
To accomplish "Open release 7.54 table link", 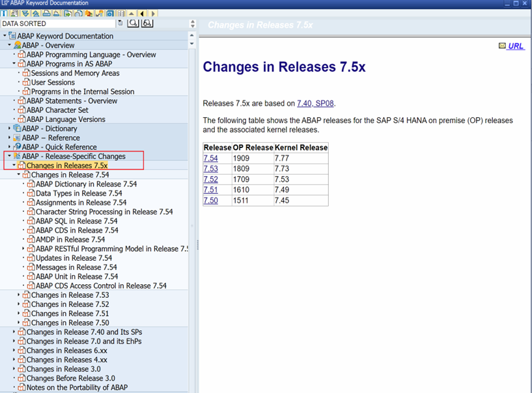I will click(x=211, y=158).
